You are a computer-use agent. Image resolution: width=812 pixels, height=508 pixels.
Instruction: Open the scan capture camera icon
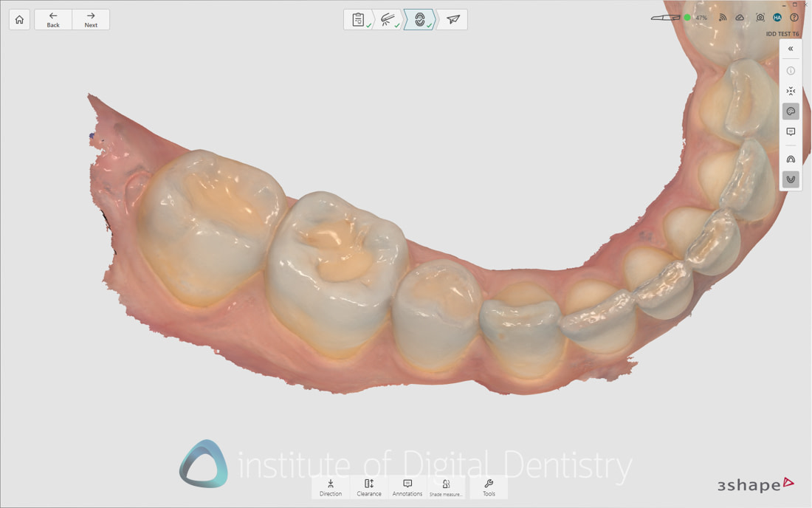pyautogui.click(x=760, y=17)
